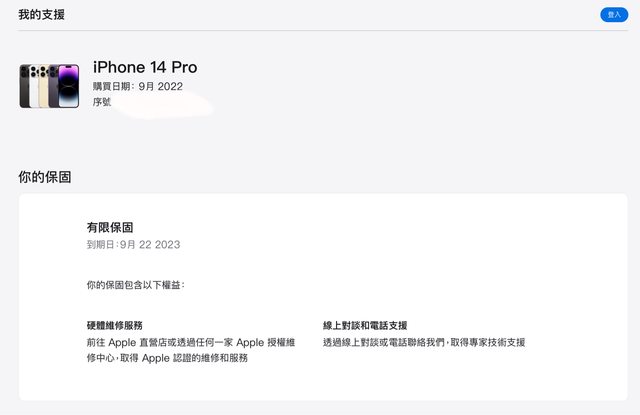Select the 我的支援 page heading
Viewport: 640px width, 415px height.
42,15
